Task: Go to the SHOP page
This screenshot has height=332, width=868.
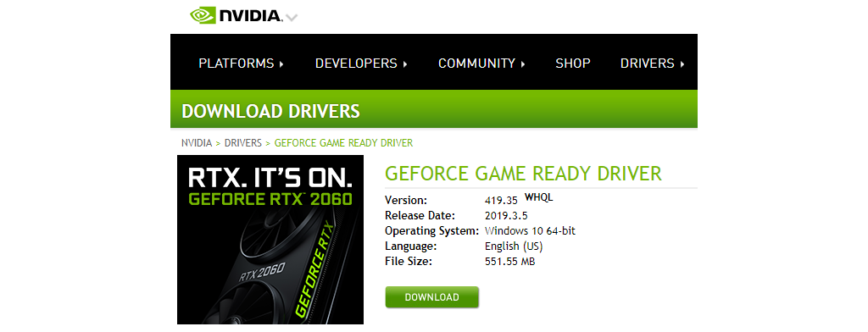Action: click(573, 64)
